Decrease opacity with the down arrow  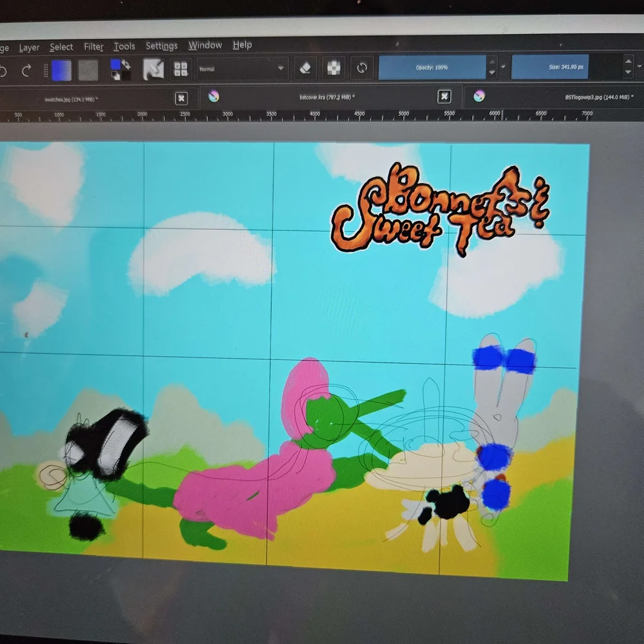coord(491,73)
